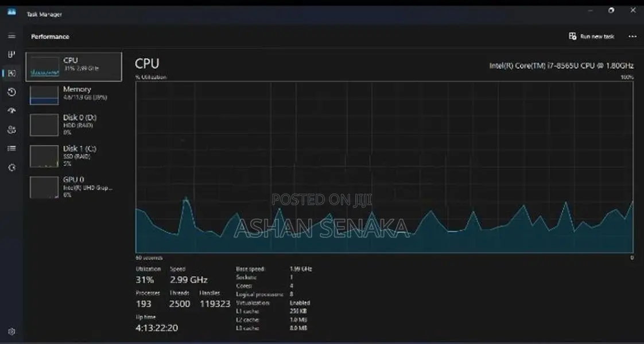644x344 pixels.
Task: Click the L3 cache 8.0 MB value
Action: coord(298,328)
